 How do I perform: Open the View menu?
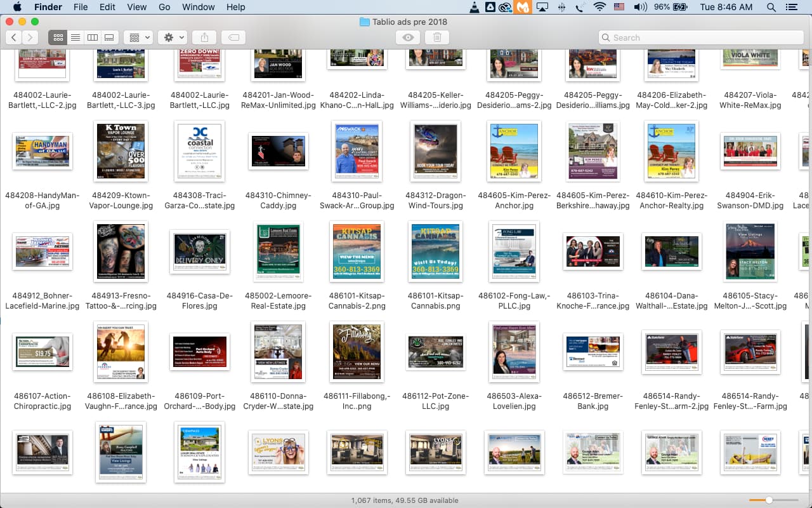136,7
